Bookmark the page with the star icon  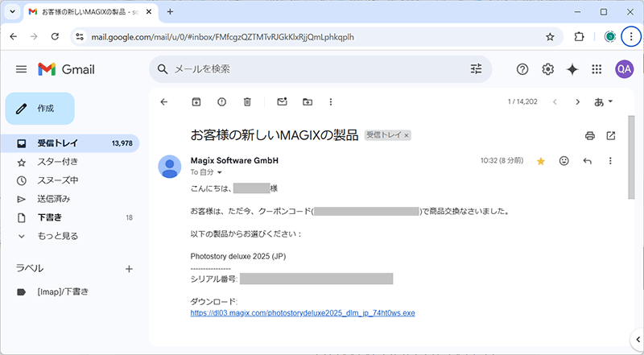[x=550, y=37]
